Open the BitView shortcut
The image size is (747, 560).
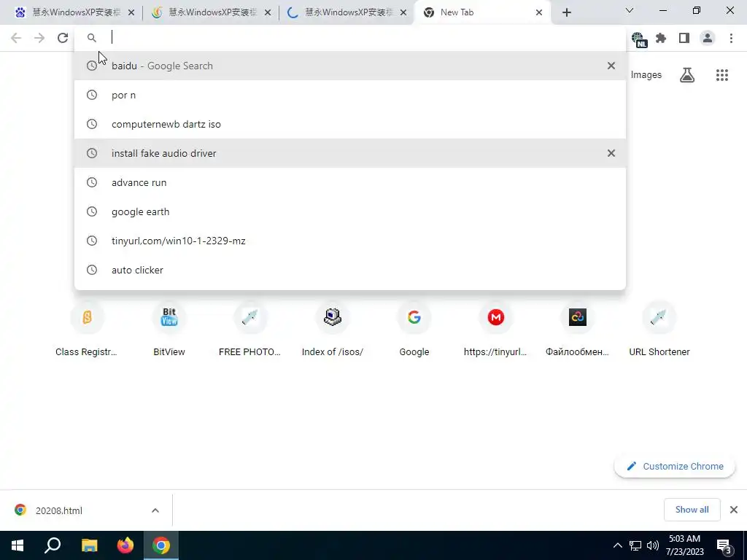[x=169, y=329]
